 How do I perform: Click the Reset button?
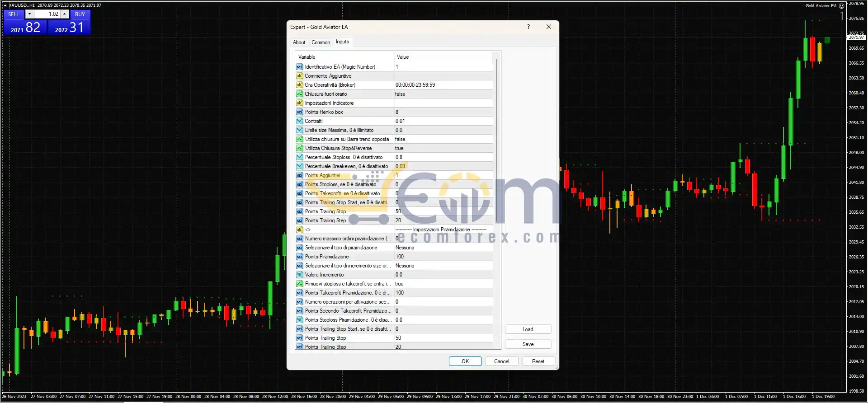538,361
